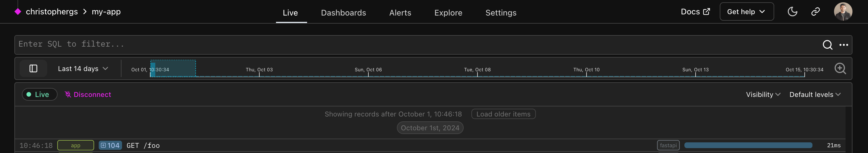The width and height of the screenshot is (868, 153).
Task: Run the SQL search magnifier icon
Action: click(x=827, y=45)
